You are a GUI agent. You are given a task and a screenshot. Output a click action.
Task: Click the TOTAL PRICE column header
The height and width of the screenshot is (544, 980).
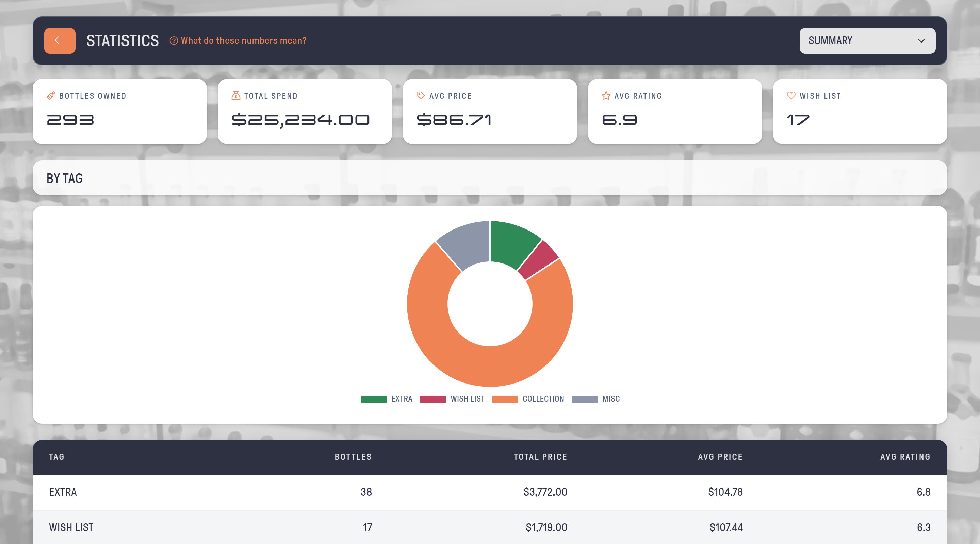click(x=540, y=457)
